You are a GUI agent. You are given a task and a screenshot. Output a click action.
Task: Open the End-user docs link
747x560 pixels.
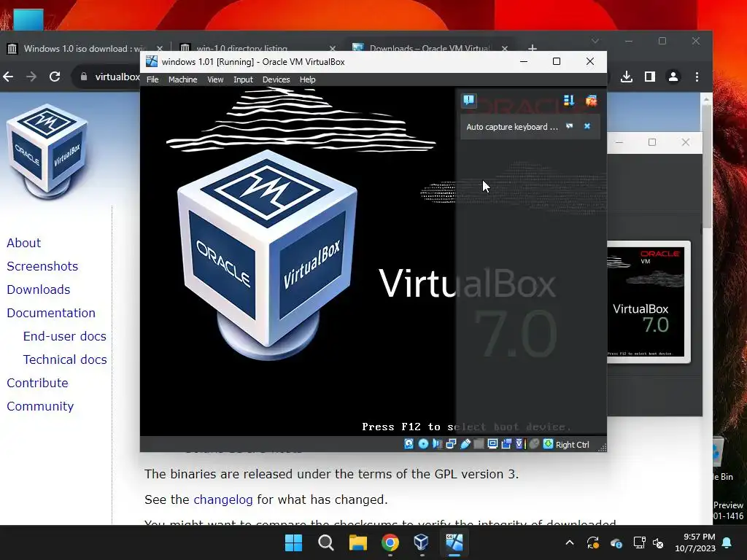click(65, 336)
